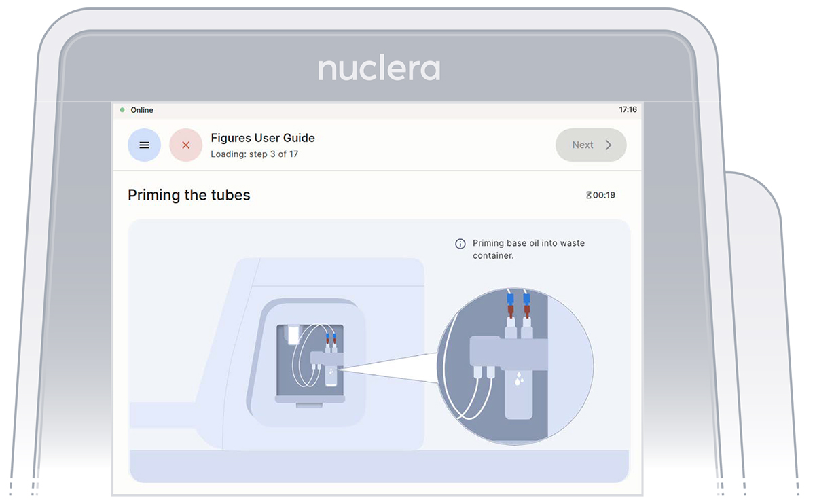Click the "Figures User Guide" title
The width and height of the screenshot is (815, 504).
pos(263,138)
